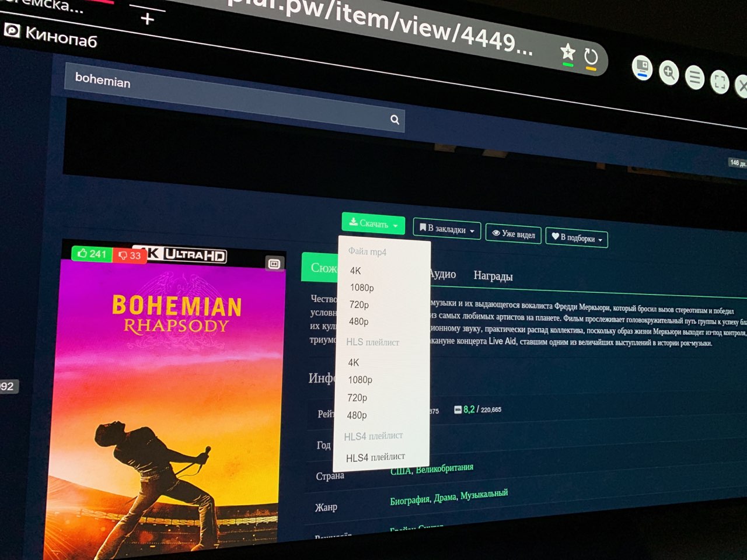
Task: Switch to the 'Аудио' tab
Action: pyautogui.click(x=443, y=274)
